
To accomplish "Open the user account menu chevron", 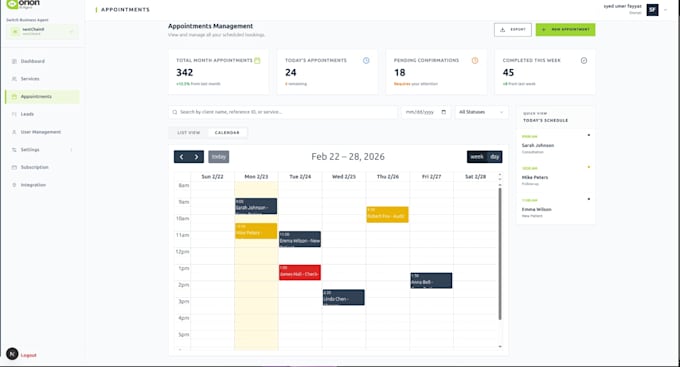I will pos(666,10).
